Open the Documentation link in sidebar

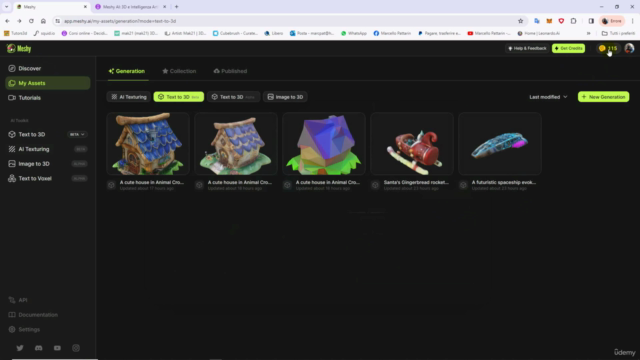(33, 315)
